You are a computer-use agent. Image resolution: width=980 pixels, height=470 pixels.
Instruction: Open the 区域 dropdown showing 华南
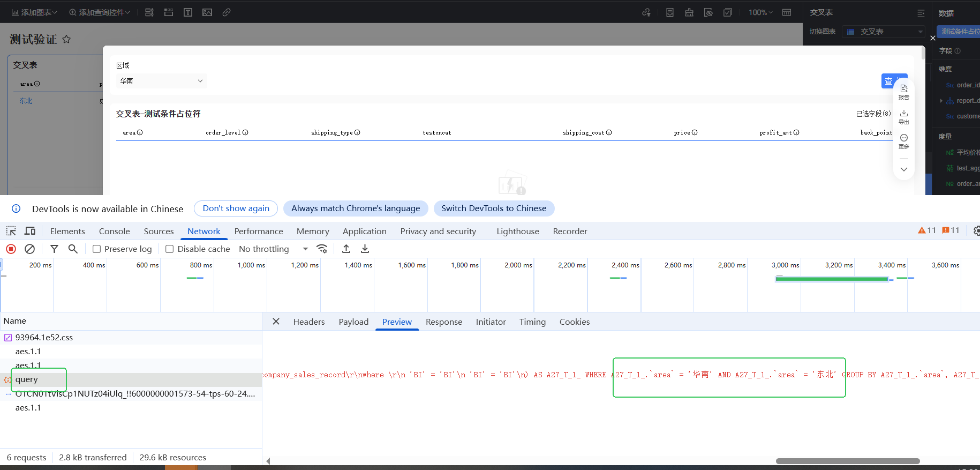click(161, 81)
